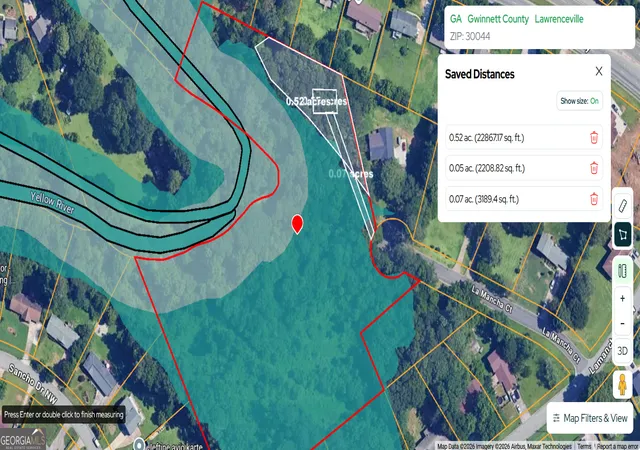Open Map Filters & View options

tap(590, 418)
